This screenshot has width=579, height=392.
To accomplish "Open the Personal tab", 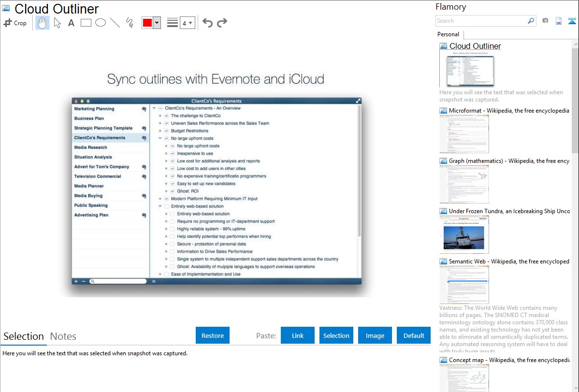I will click(449, 34).
